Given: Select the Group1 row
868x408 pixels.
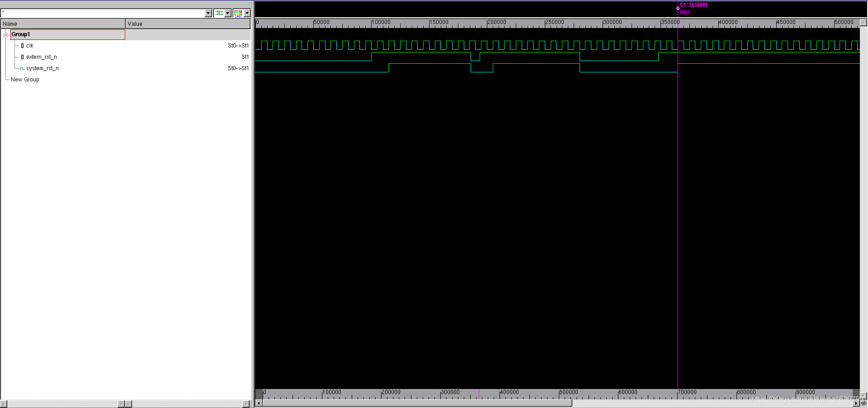Looking at the screenshot, I should point(68,34).
